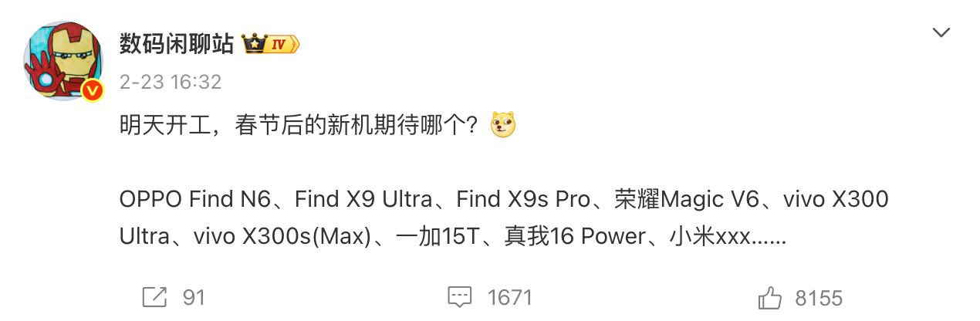Click the orange verified V badge
Screen dimensions: 980x321
pyautogui.click(x=93, y=91)
